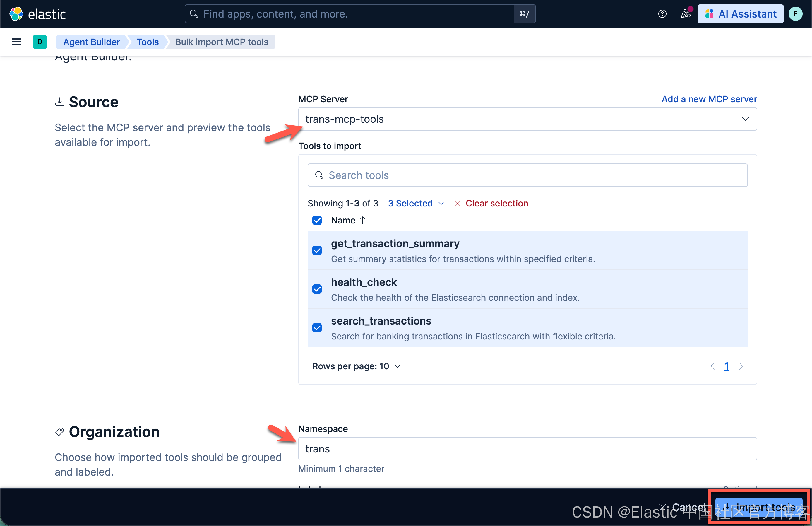Viewport: 812px width, 526px height.
Task: Click the Elastic logo home icon
Action: pos(16,14)
